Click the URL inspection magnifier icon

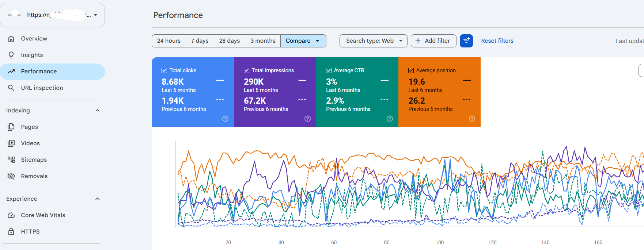[11, 88]
